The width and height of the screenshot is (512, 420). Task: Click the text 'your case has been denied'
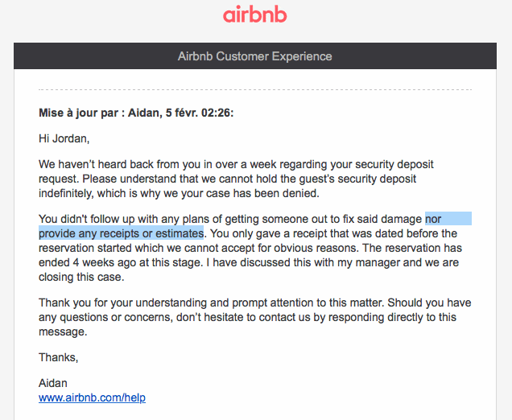pos(250,193)
